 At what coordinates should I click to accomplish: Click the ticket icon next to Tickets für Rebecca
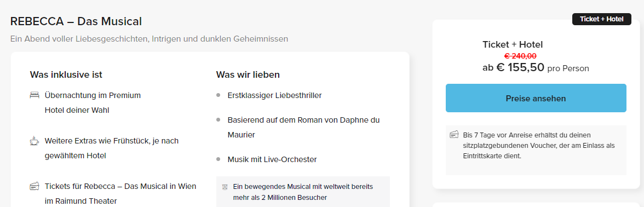coord(34,186)
